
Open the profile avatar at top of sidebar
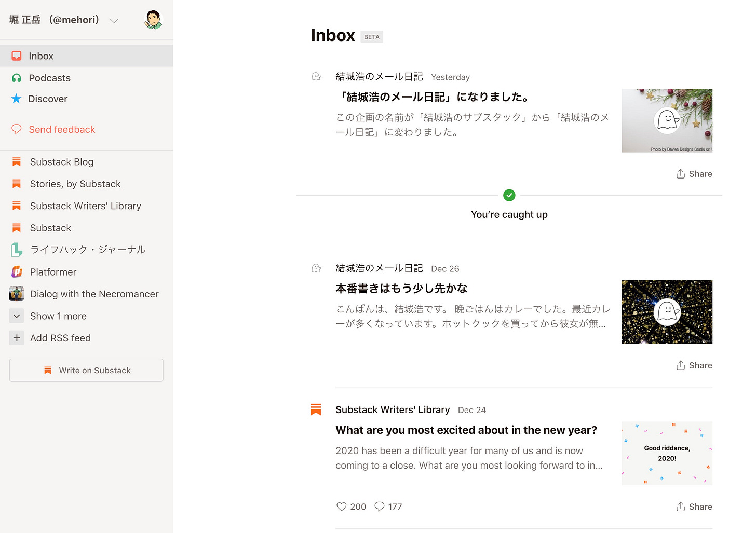click(x=153, y=20)
